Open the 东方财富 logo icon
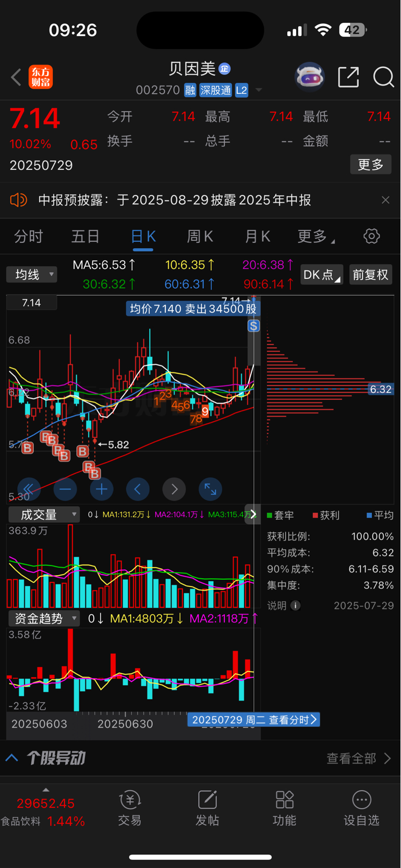Image resolution: width=401 pixels, height=868 pixels. 41,77
